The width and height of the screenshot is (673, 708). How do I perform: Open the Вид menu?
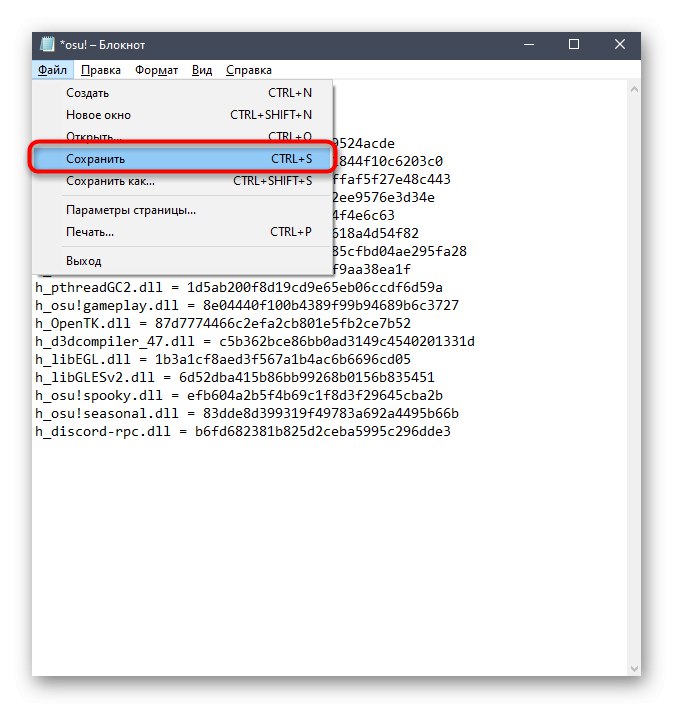(201, 70)
